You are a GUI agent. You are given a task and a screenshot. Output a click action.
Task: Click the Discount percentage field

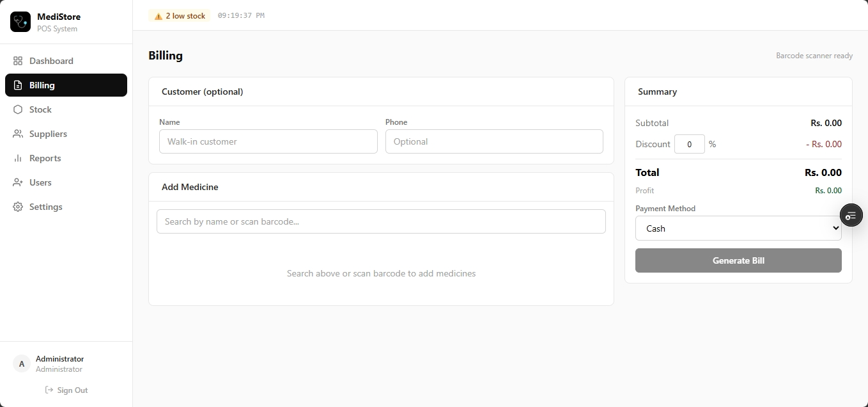(x=690, y=144)
